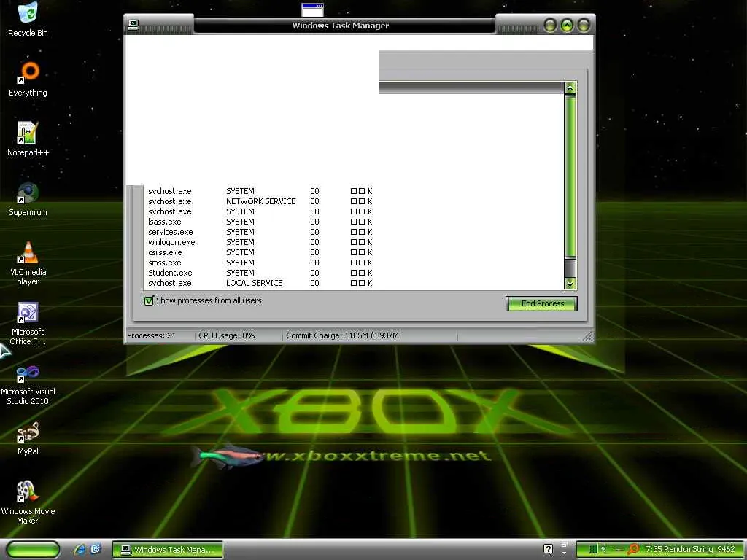Launch Microsoft Visual Studio 2010 shortcut
The width and height of the screenshot is (747, 560).
(28, 384)
